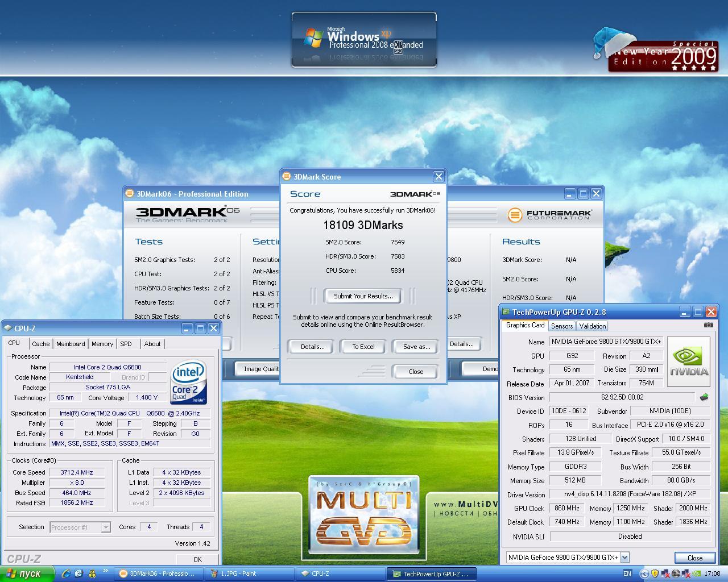Click the NVIDIA tray icon
Image resolution: width=728 pixels, height=582 pixels.
click(697, 573)
